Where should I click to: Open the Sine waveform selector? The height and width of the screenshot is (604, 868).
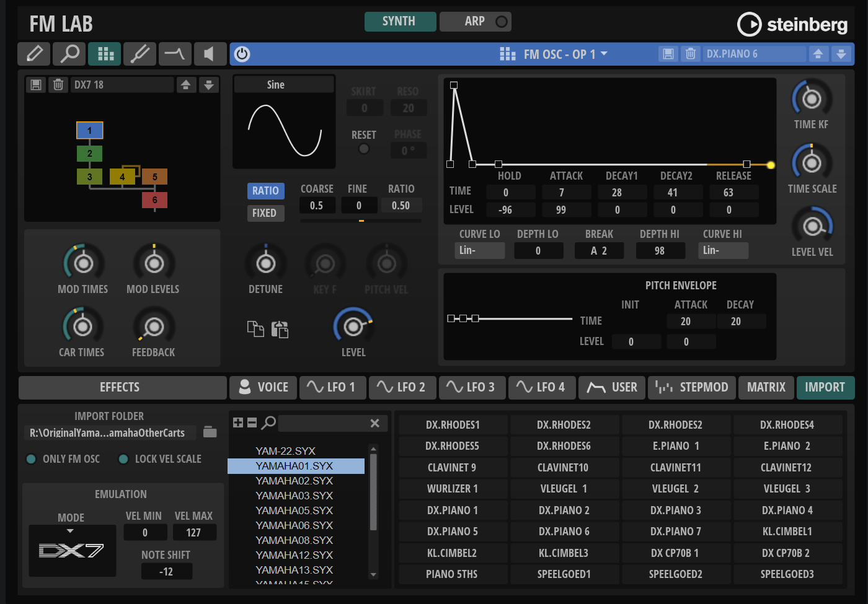(x=284, y=85)
